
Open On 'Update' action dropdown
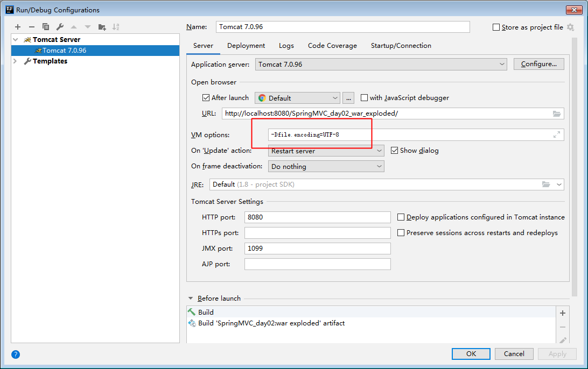(326, 151)
